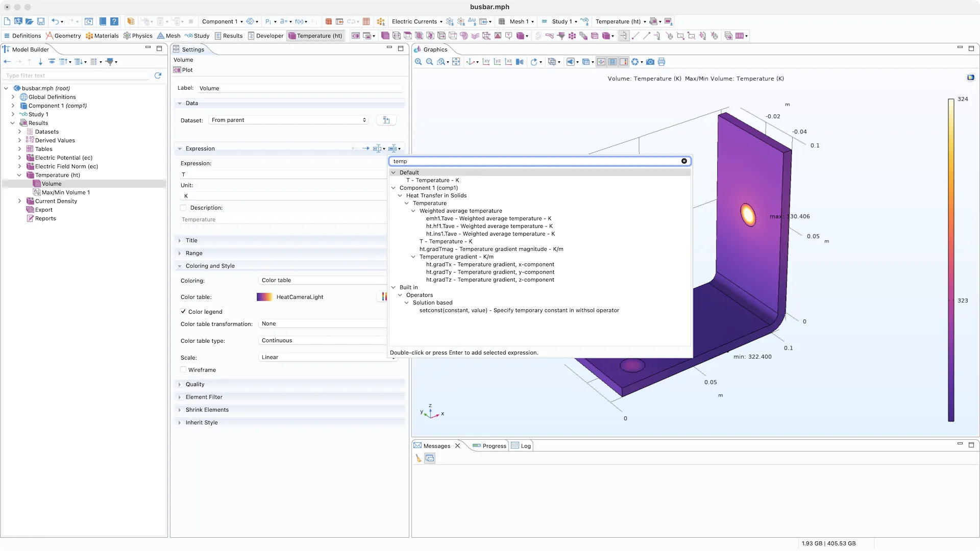Viewport: 980px width, 551px height.
Task: Enable the Wireframe checkbox
Action: click(183, 370)
